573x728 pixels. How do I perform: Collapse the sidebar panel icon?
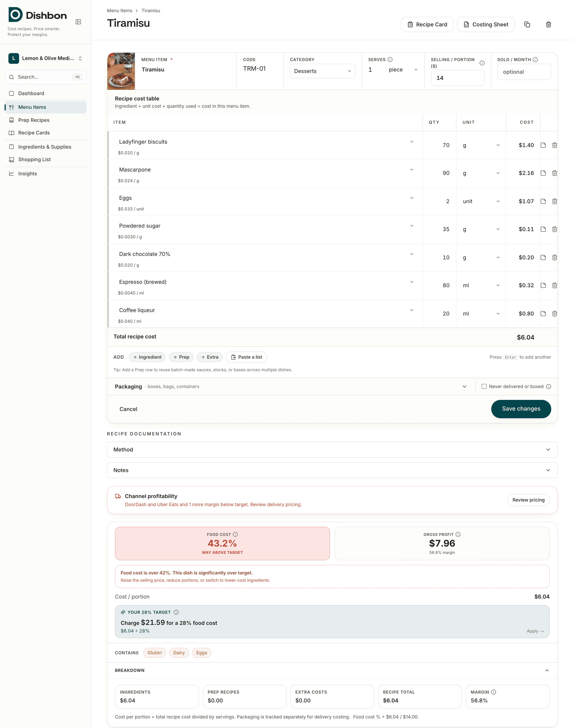click(x=78, y=22)
